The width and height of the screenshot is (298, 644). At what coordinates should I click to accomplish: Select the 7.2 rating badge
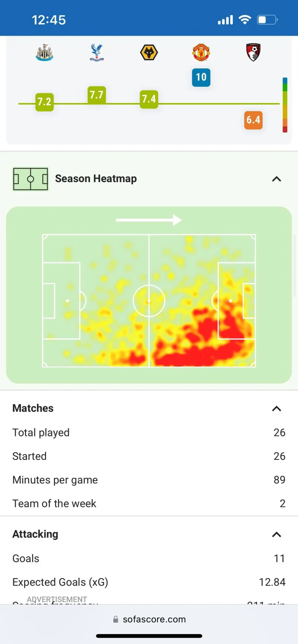coord(45,102)
